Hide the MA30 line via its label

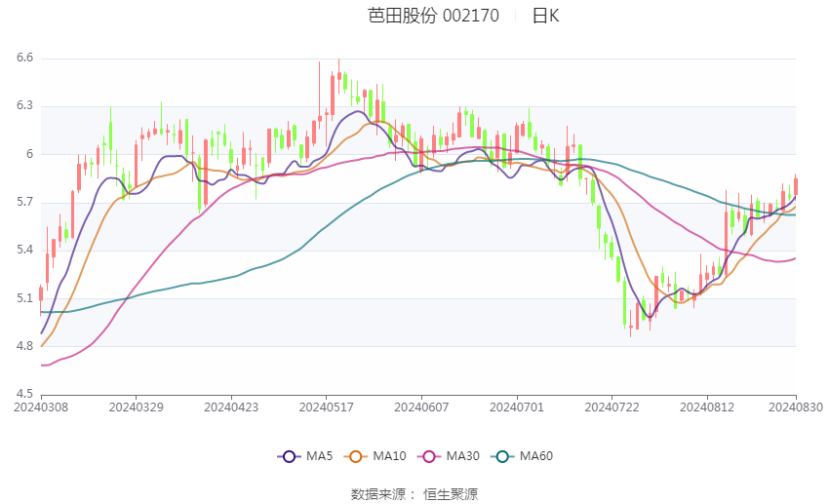pyautogui.click(x=462, y=456)
